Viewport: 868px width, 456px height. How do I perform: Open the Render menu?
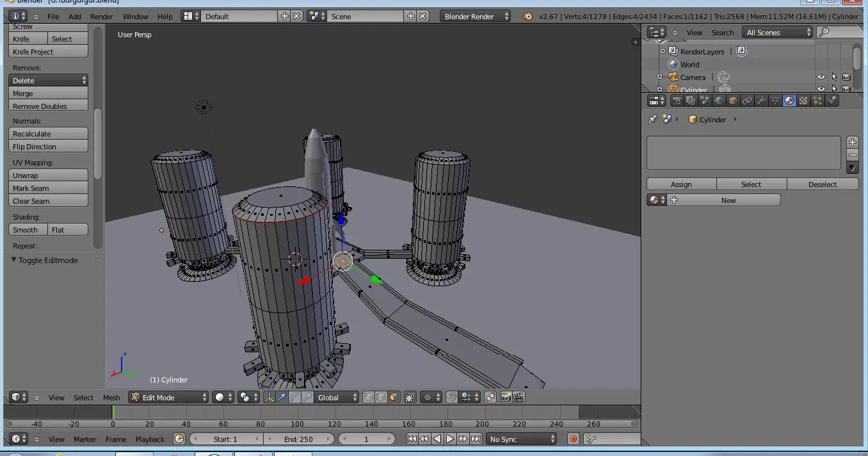[101, 17]
